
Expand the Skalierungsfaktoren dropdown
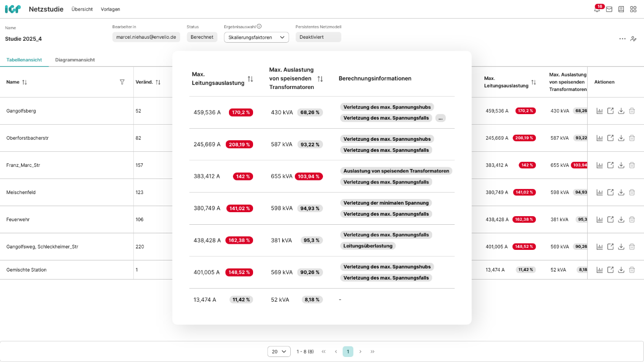[x=256, y=37]
